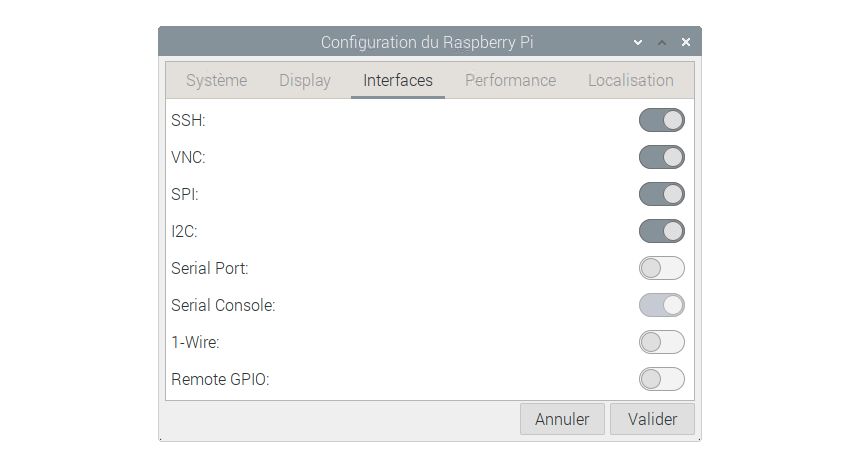Screen dimensions: 846x467
Task: Maximize window using up chevron icon
Action: point(662,42)
